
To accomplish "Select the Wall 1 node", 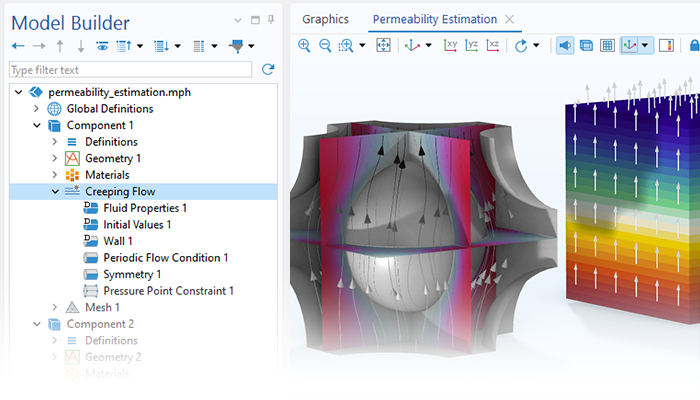I will (x=118, y=241).
